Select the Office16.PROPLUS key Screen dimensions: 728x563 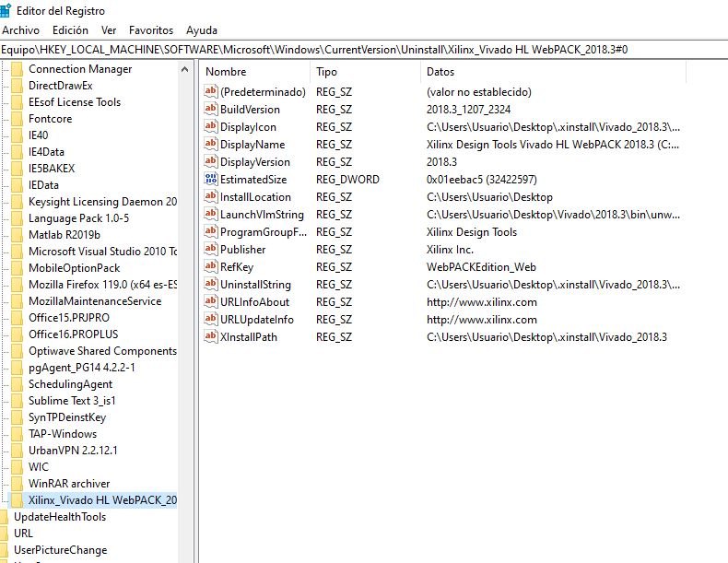click(x=73, y=334)
